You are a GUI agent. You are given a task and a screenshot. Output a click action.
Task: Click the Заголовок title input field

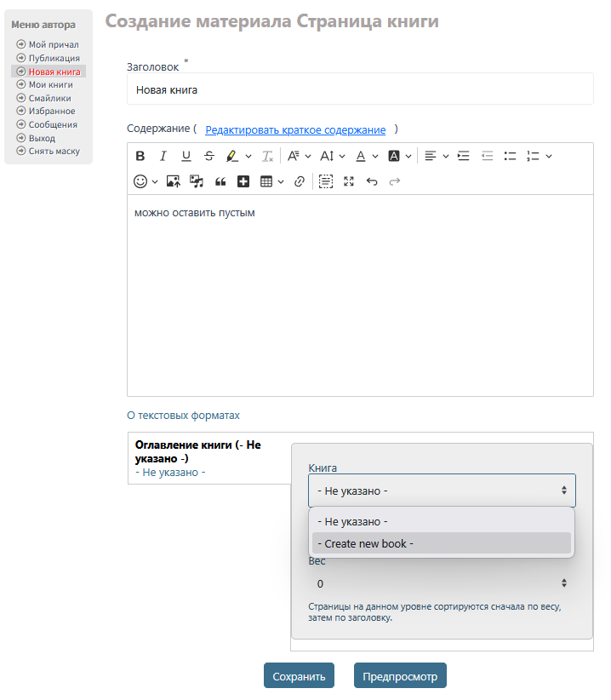click(x=360, y=89)
